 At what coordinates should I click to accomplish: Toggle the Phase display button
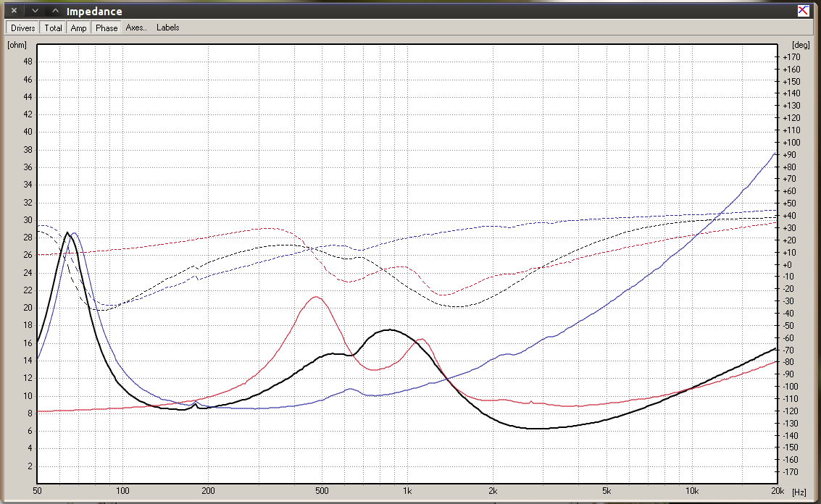coord(107,28)
